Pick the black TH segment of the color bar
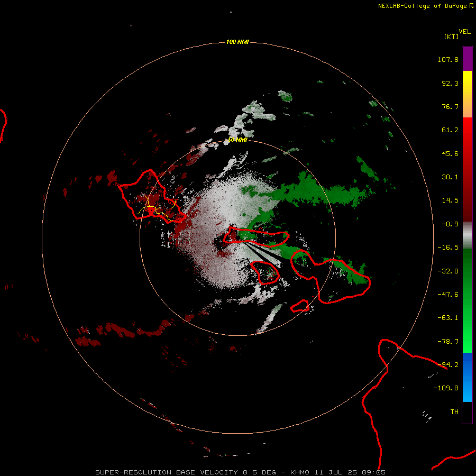 [x=467, y=412]
